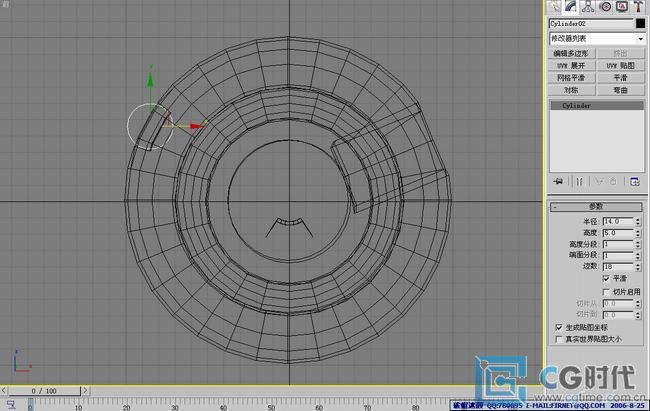Image resolution: width=650 pixels, height=411 pixels.
Task: Click the UVW 贴图 modifier button
Action: (x=621, y=66)
